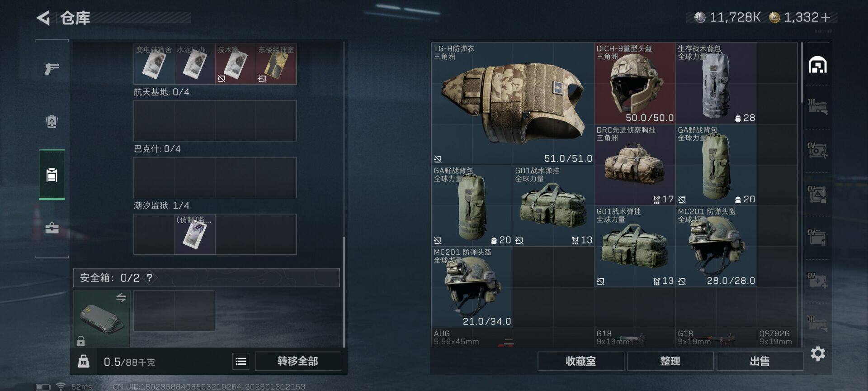The width and height of the screenshot is (868, 391).
Task: Click the 整理 sort button
Action: (x=670, y=361)
